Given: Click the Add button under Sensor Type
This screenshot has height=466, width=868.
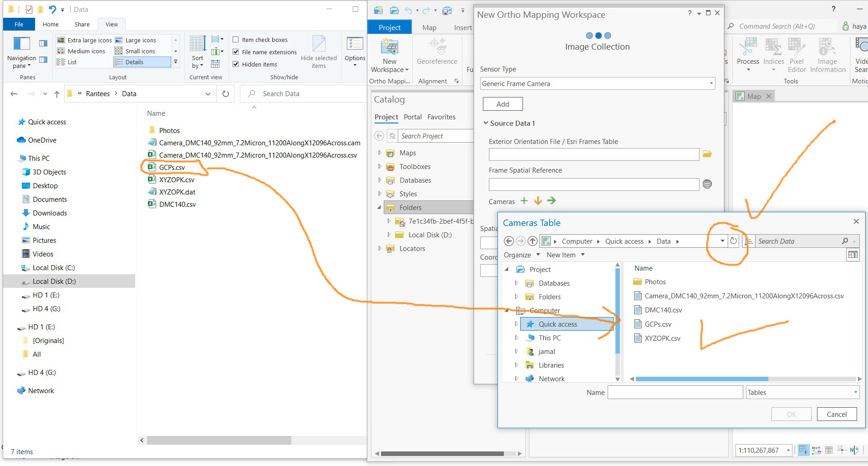Looking at the screenshot, I should click(503, 104).
